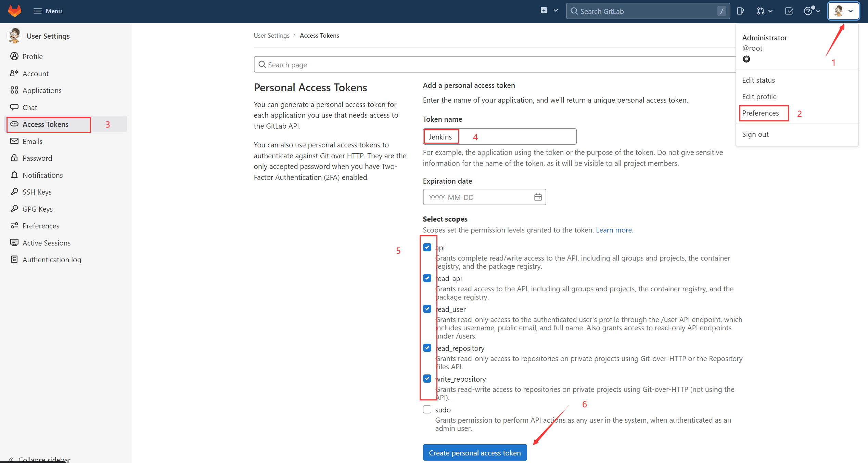Enable the sudo scope checkbox
Screen dimensions: 868x463
coord(427,409)
